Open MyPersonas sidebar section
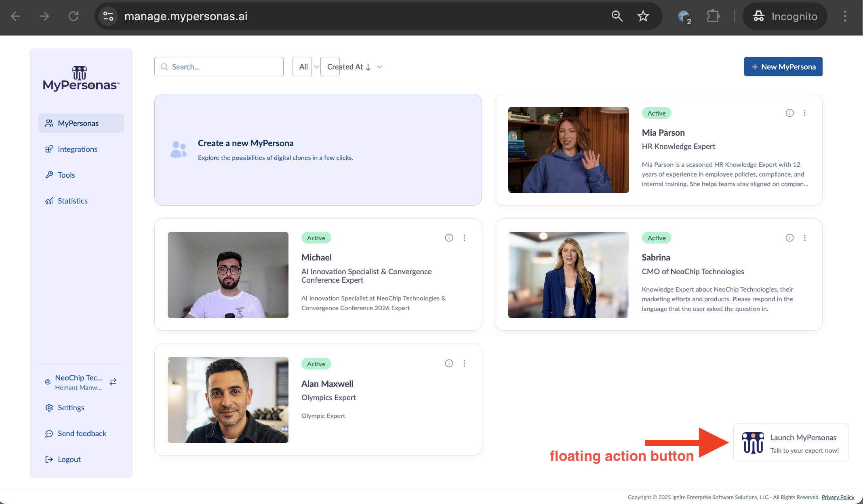Image resolution: width=863 pixels, height=504 pixels. click(81, 123)
